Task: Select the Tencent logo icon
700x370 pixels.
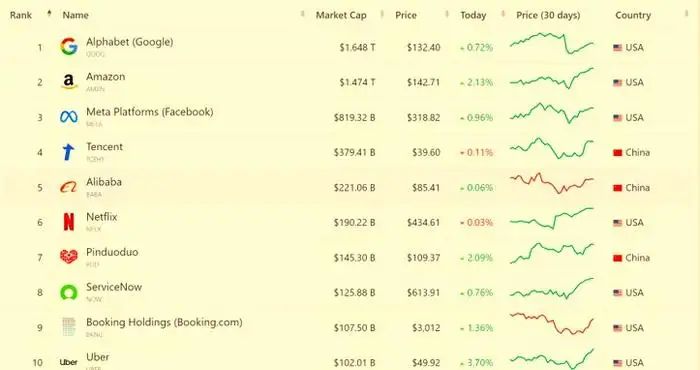Action: point(68,152)
